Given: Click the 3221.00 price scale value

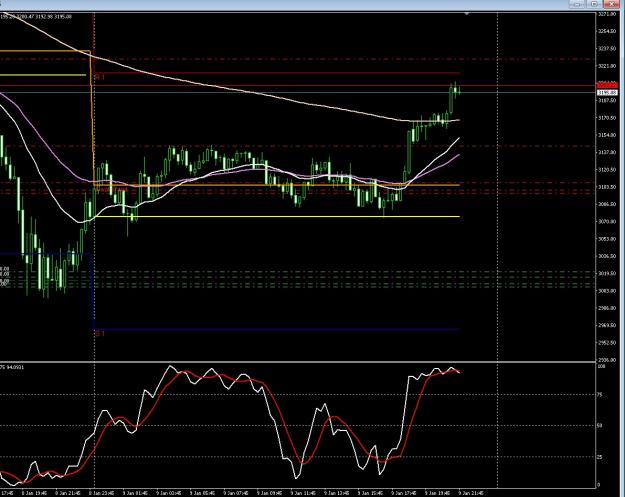Looking at the screenshot, I should pos(606,66).
